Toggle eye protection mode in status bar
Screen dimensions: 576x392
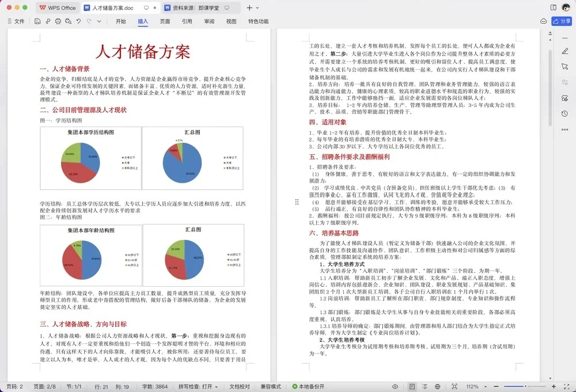click(395, 386)
